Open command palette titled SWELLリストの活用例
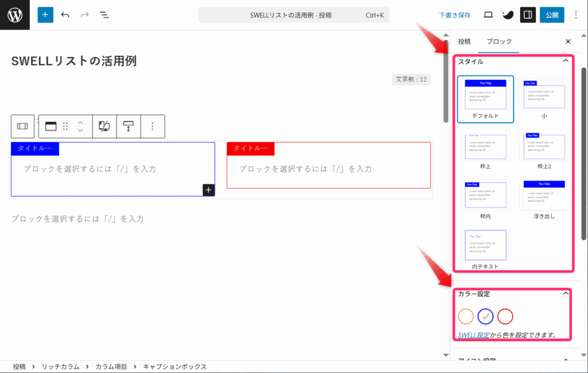Viewport: 588px width, 373px height. (x=293, y=15)
